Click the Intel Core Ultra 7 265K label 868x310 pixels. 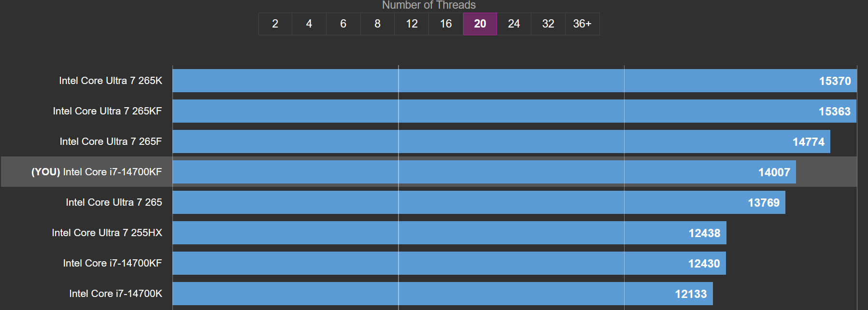(x=111, y=81)
